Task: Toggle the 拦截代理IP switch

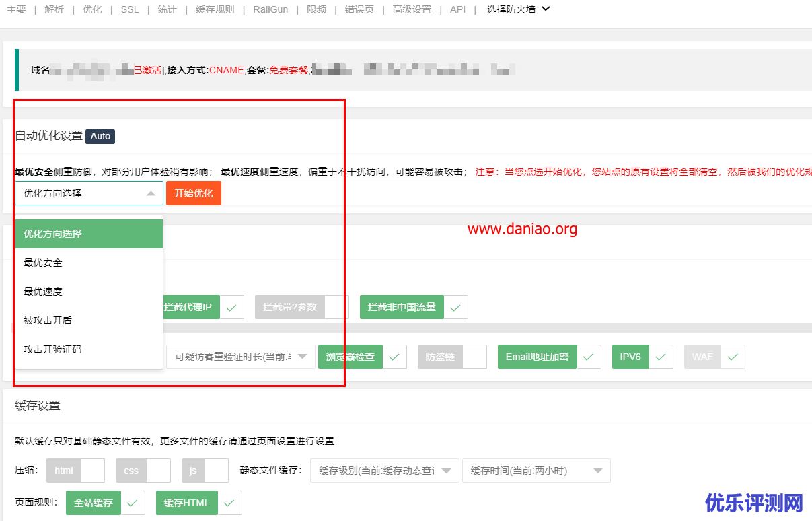Action: point(203,307)
